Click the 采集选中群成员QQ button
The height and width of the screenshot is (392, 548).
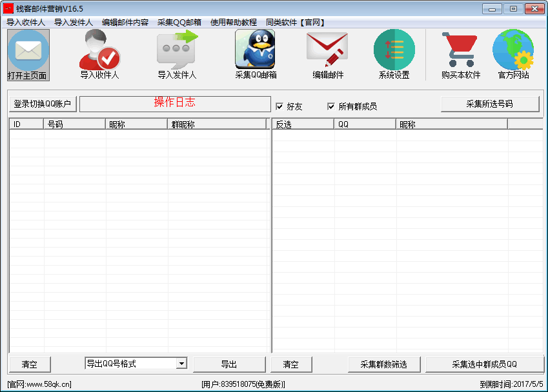click(x=484, y=364)
